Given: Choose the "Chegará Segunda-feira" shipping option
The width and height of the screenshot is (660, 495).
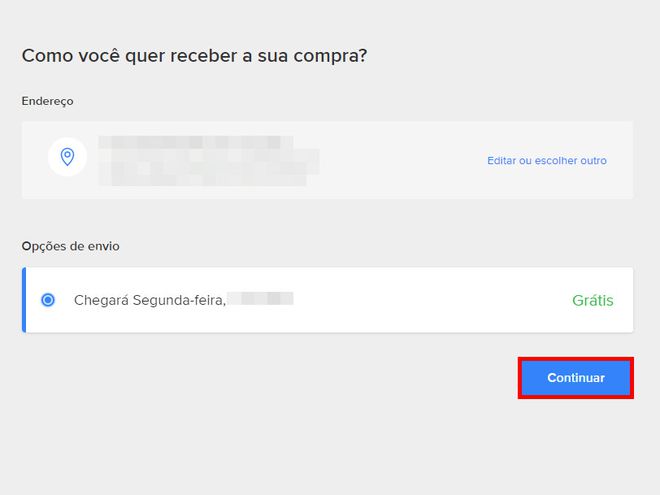Looking at the screenshot, I should [327, 300].
